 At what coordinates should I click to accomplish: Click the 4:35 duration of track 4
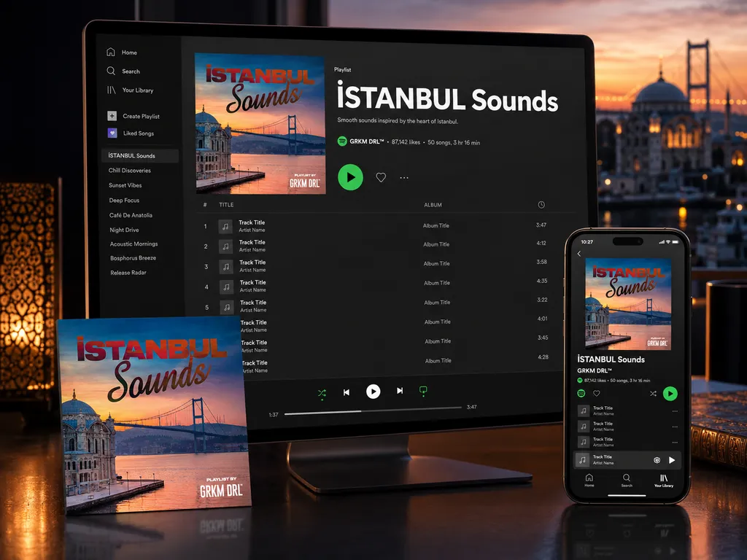click(542, 281)
